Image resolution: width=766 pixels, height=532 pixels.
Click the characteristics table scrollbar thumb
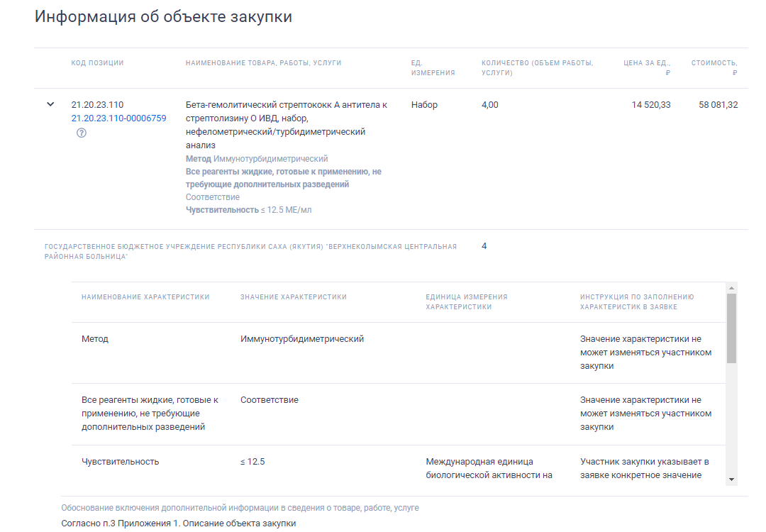tap(731, 328)
